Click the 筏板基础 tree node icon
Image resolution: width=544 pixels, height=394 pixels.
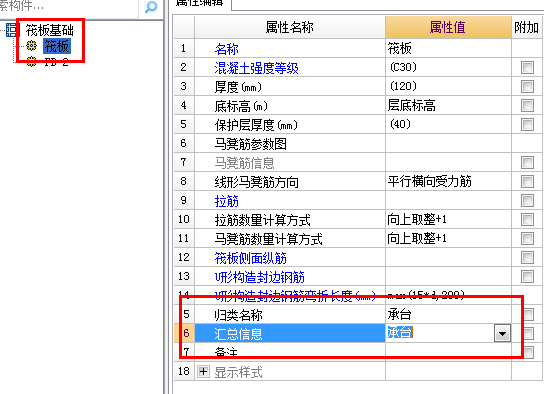click(11, 30)
